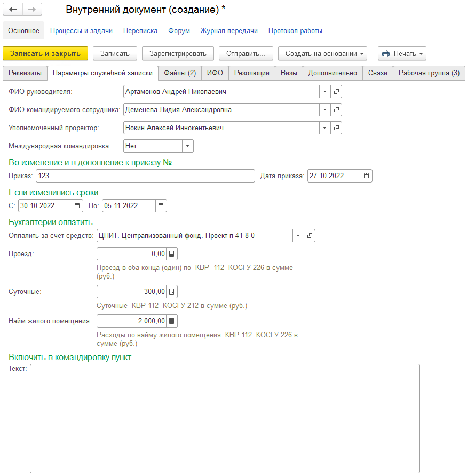Viewport: 467px width, 476px height.
Task: Select Параметры служебной записки tab
Action: tap(102, 73)
